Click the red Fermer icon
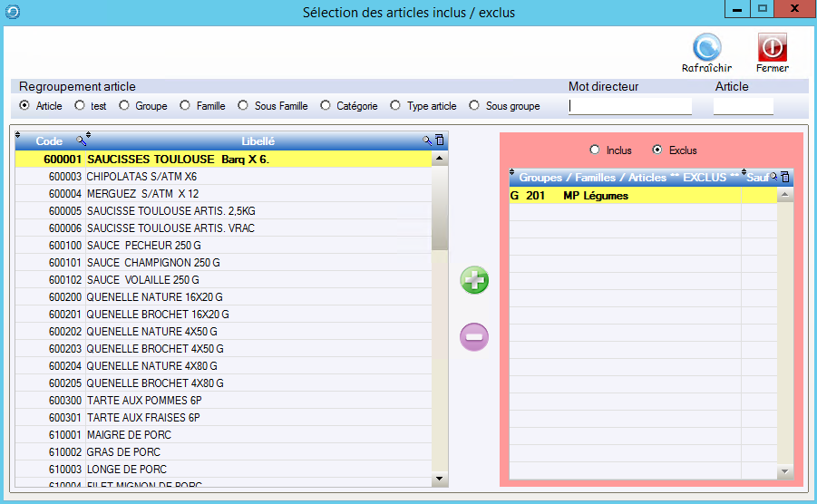The height and width of the screenshot is (504, 817). click(x=772, y=47)
